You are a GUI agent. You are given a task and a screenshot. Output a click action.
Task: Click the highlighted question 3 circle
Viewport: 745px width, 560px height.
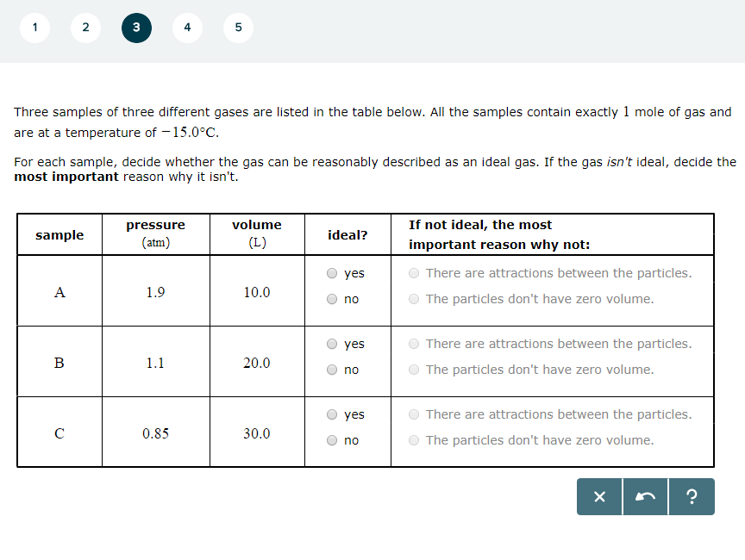point(136,27)
